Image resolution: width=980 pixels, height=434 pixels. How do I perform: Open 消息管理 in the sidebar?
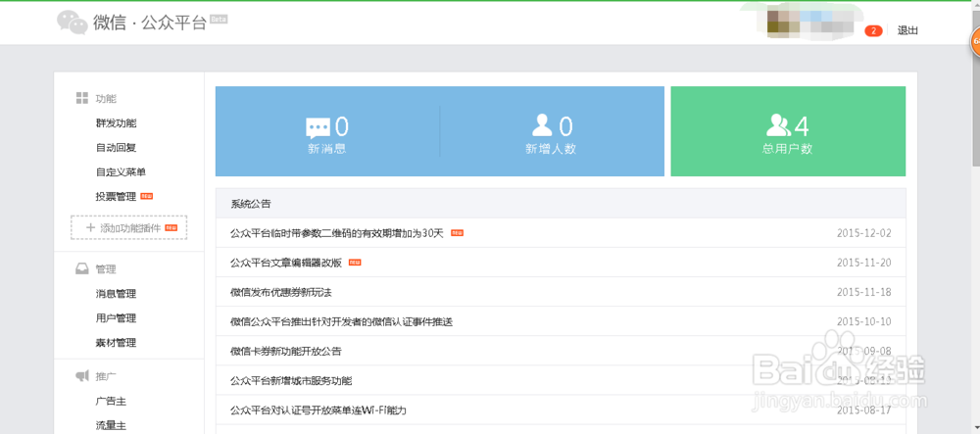coord(117,294)
